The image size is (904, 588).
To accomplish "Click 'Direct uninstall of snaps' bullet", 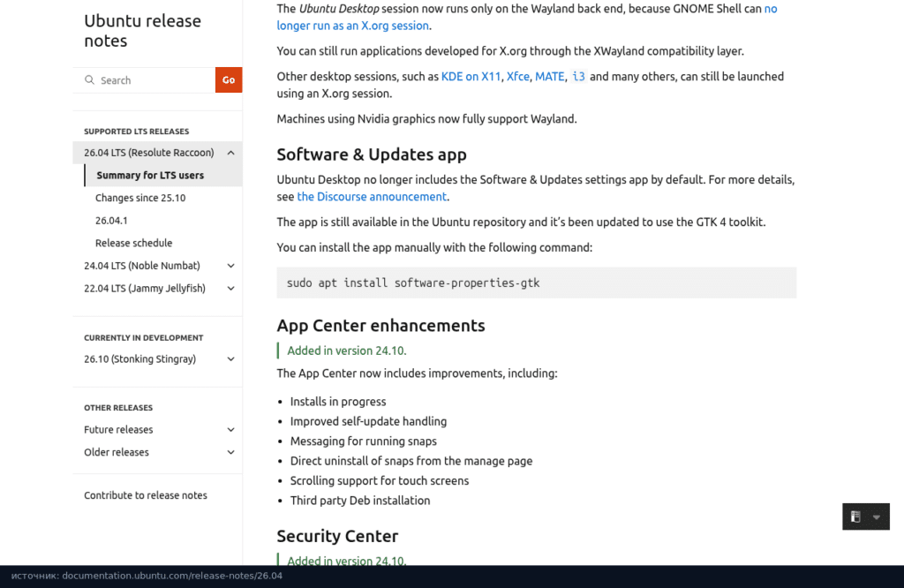I will click(x=411, y=461).
